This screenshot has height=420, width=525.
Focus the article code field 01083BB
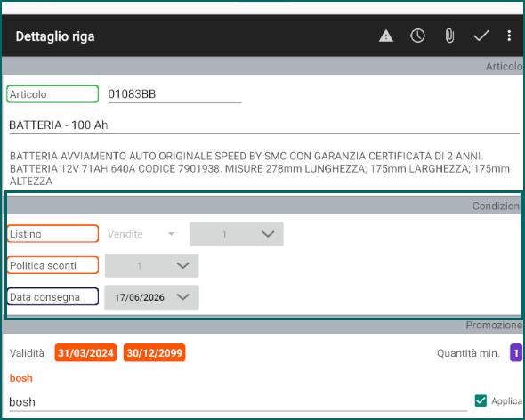pyautogui.click(x=174, y=94)
